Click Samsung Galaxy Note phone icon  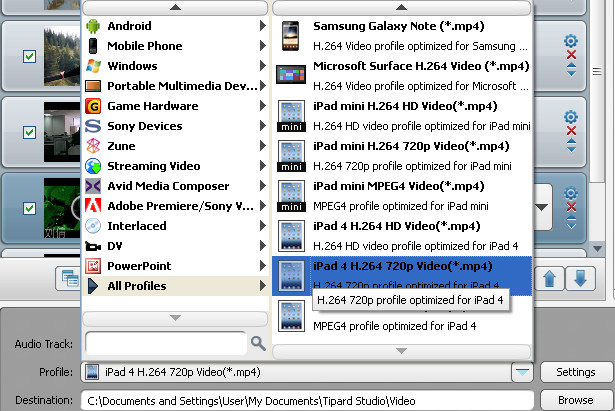(291, 36)
